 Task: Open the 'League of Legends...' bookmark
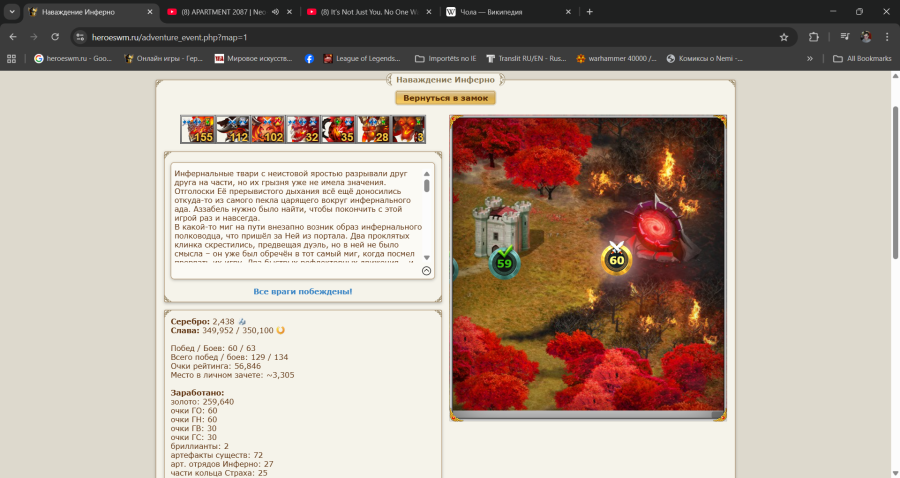coord(362,59)
